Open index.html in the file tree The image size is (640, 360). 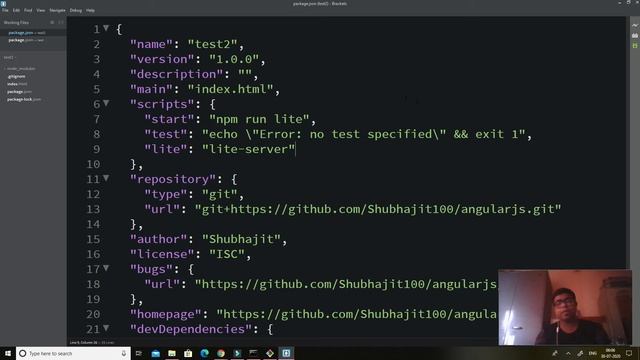pos(17,84)
